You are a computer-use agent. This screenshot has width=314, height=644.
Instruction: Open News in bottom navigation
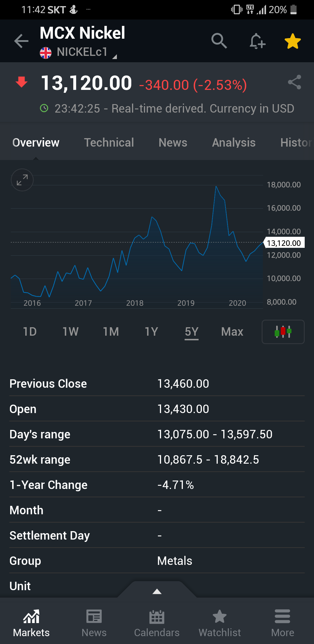94,624
